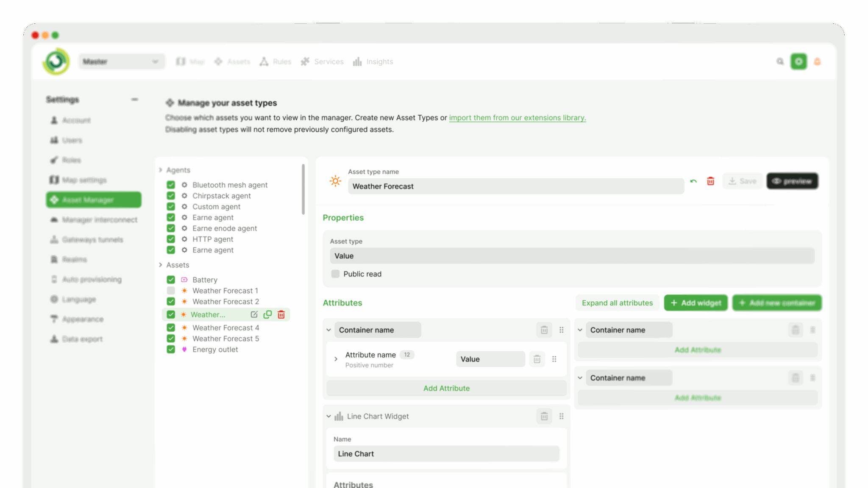Collapse the Assets tree group
This screenshot has height=488, width=868.
click(161, 265)
